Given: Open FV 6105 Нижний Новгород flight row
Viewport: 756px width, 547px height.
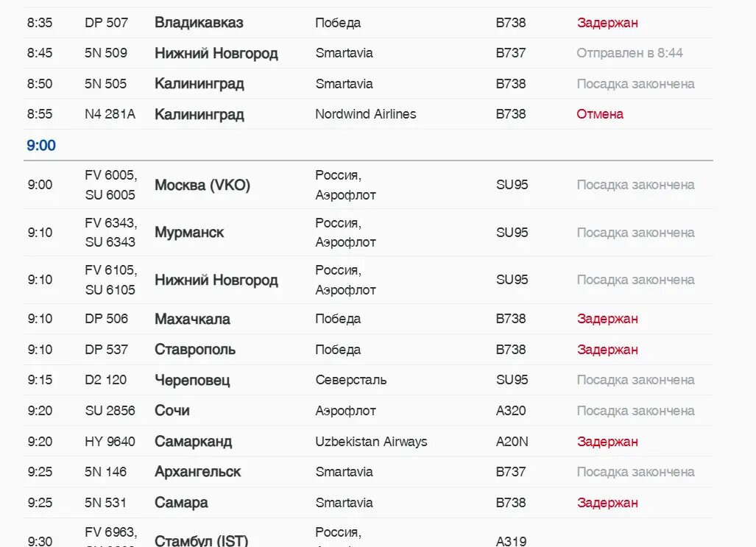Looking at the screenshot, I should point(368,280).
